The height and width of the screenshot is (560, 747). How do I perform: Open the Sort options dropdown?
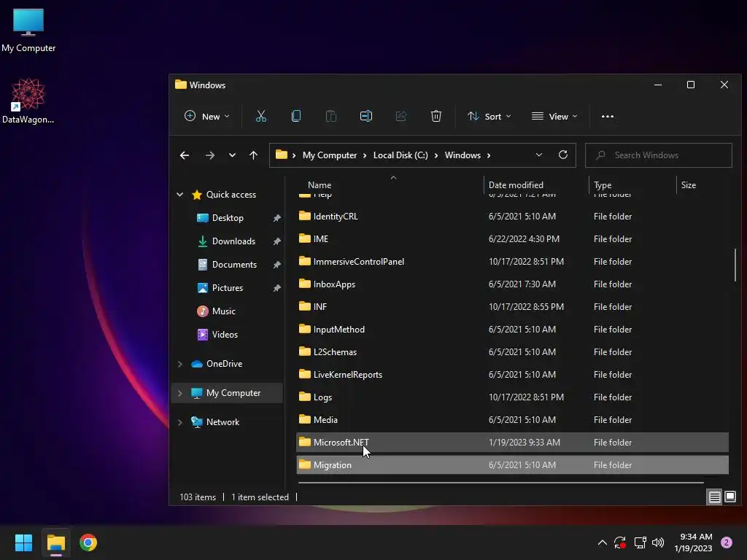click(489, 116)
